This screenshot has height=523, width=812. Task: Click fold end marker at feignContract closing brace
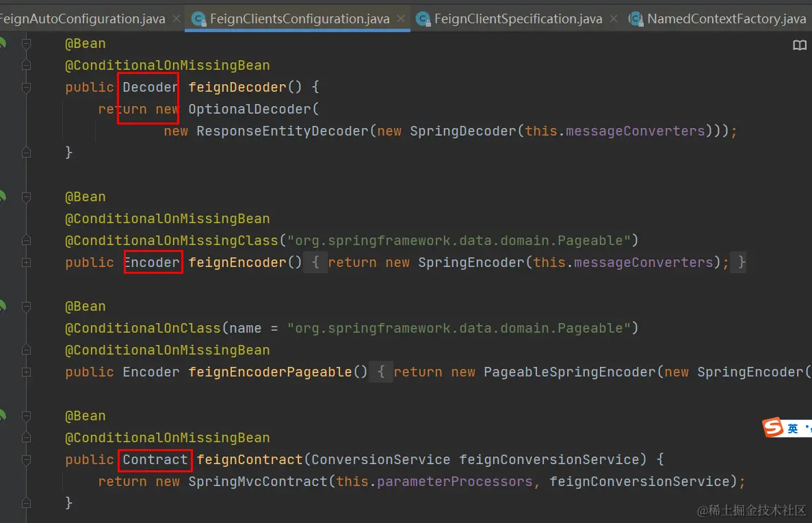click(27, 503)
